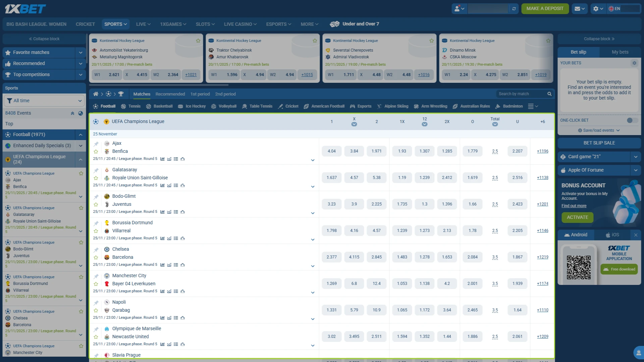Favorite the Avtomobilist Yekaterinburg hockey card
The height and width of the screenshot is (362, 644).
pos(198,41)
